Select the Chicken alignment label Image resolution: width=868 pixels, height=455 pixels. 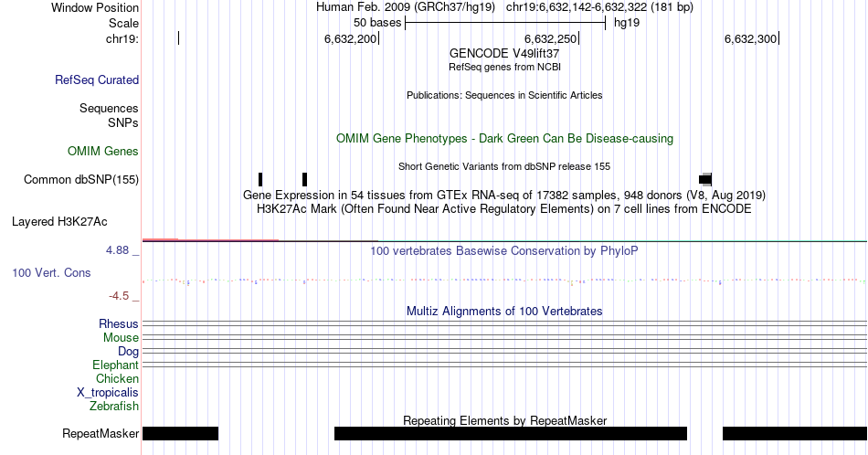click(x=117, y=378)
